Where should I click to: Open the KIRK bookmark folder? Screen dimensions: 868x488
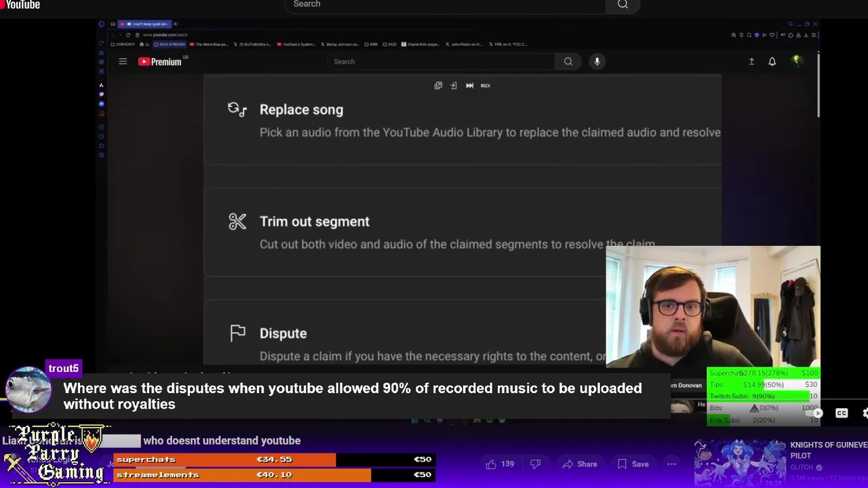[372, 44]
